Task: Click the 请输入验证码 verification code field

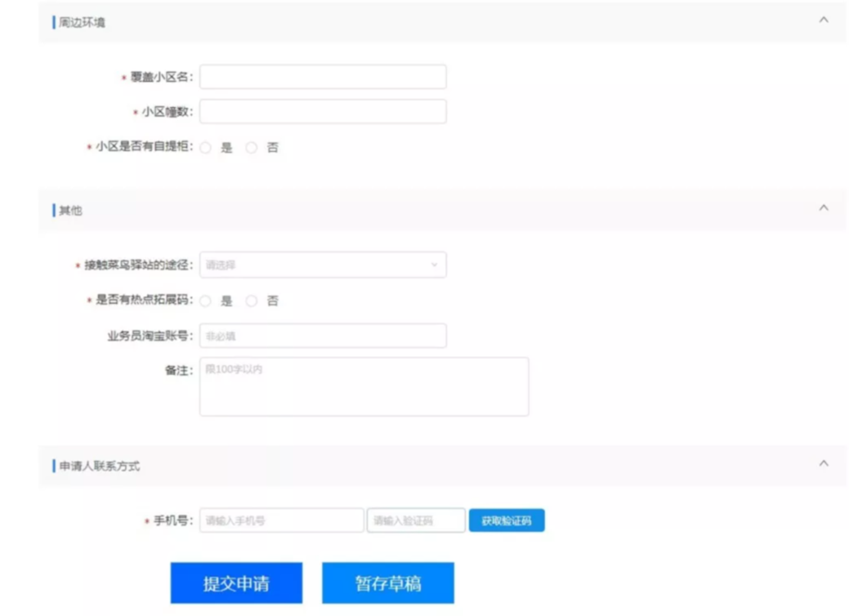Action: pyautogui.click(x=416, y=520)
